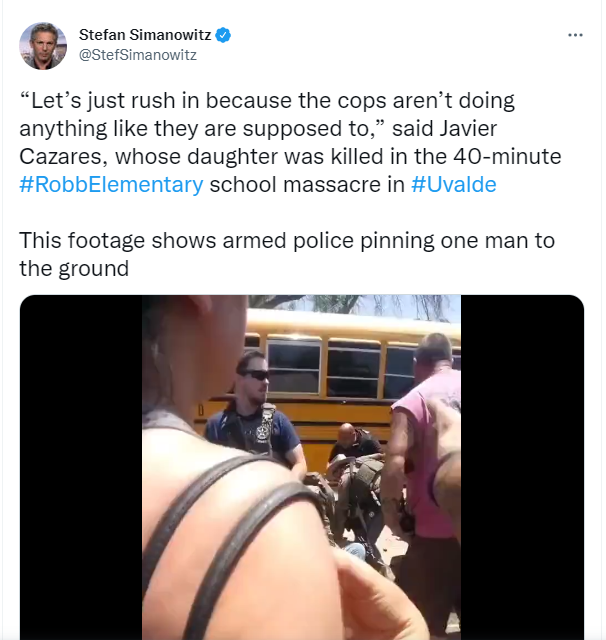The image size is (606, 640).
Task: Click the video's left black letterbox bar
Action: (81, 467)
